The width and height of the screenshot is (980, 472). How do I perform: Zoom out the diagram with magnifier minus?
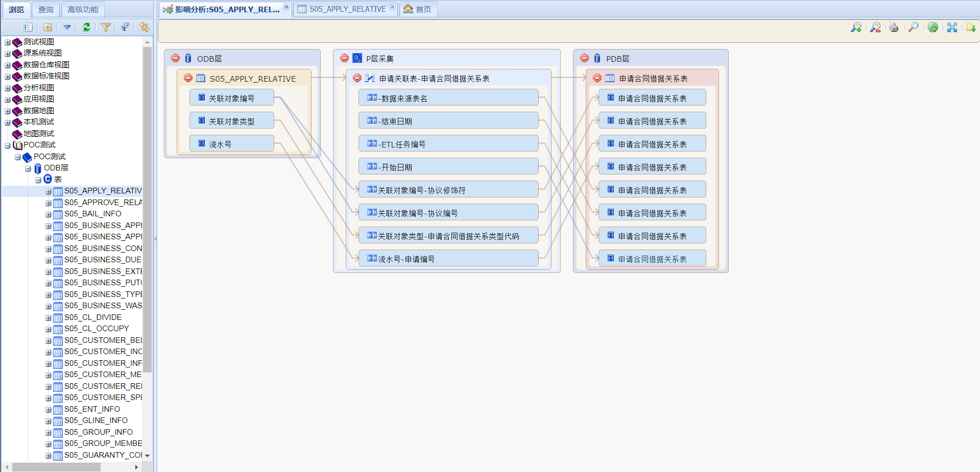click(875, 28)
